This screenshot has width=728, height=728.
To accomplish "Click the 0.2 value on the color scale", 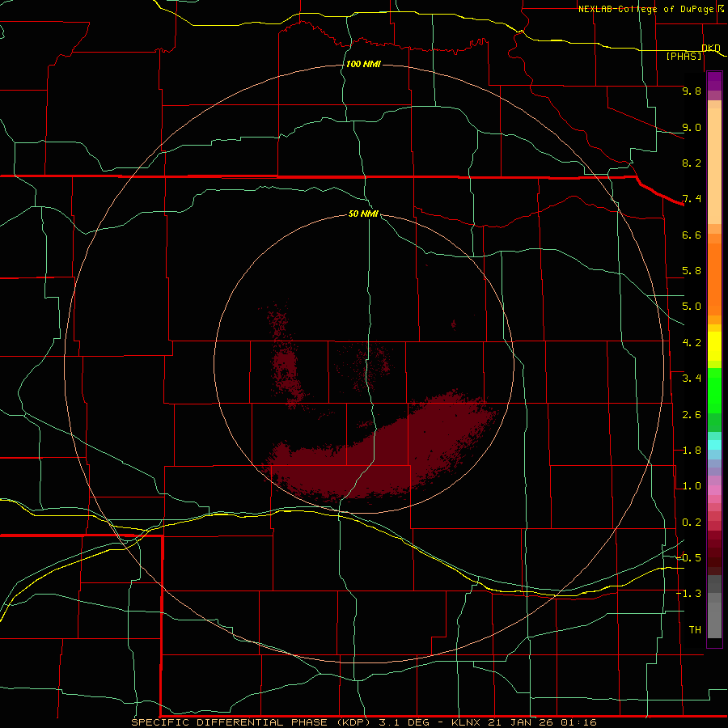I will point(692,523).
